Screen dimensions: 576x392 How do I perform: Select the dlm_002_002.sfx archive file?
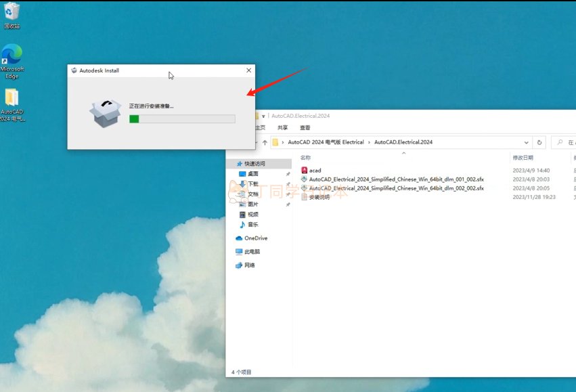coord(396,188)
